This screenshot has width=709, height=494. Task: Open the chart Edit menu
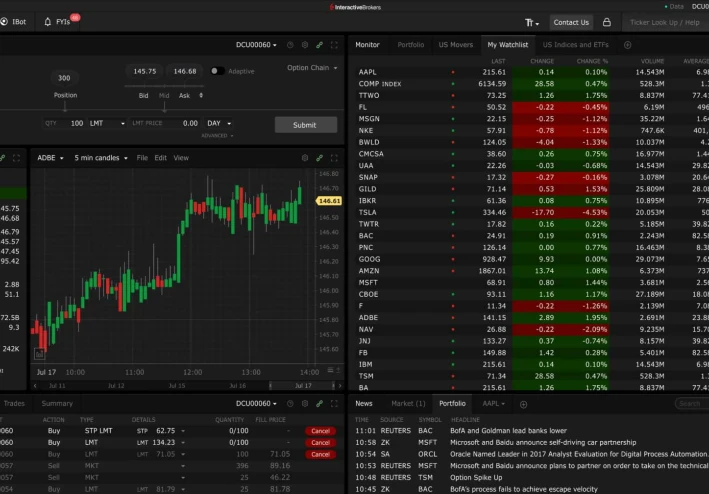(x=161, y=158)
